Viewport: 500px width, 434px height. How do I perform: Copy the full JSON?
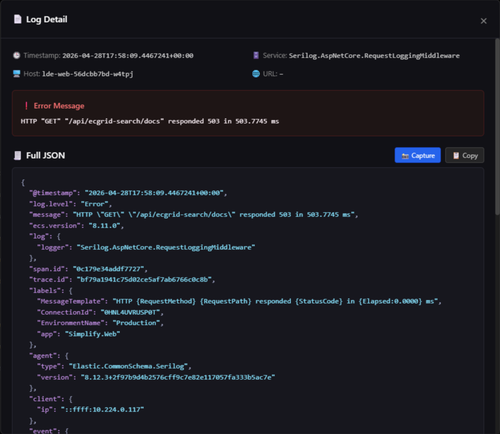coord(465,155)
